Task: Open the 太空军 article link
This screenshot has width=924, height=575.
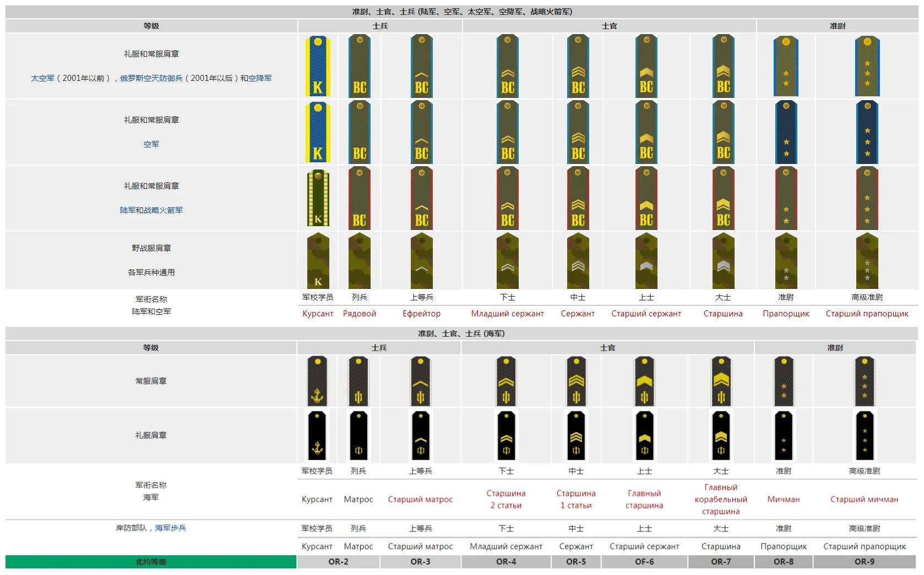Action: tap(42, 78)
